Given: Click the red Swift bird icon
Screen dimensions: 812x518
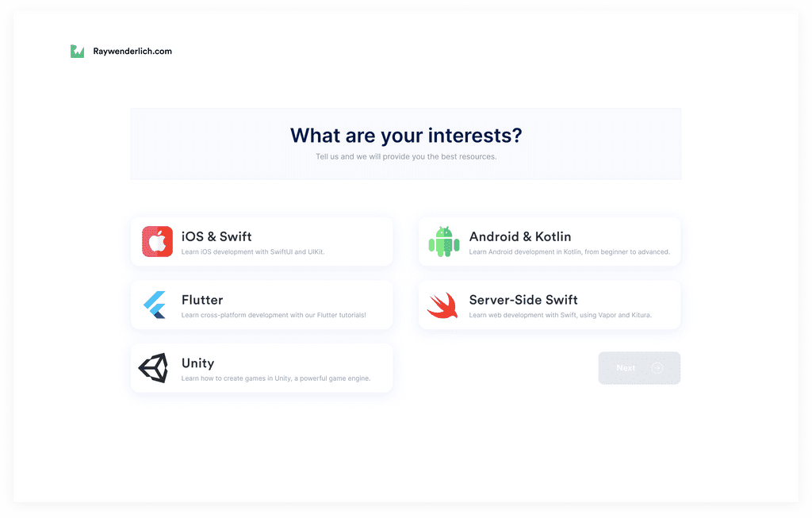Looking at the screenshot, I should pyautogui.click(x=442, y=305).
